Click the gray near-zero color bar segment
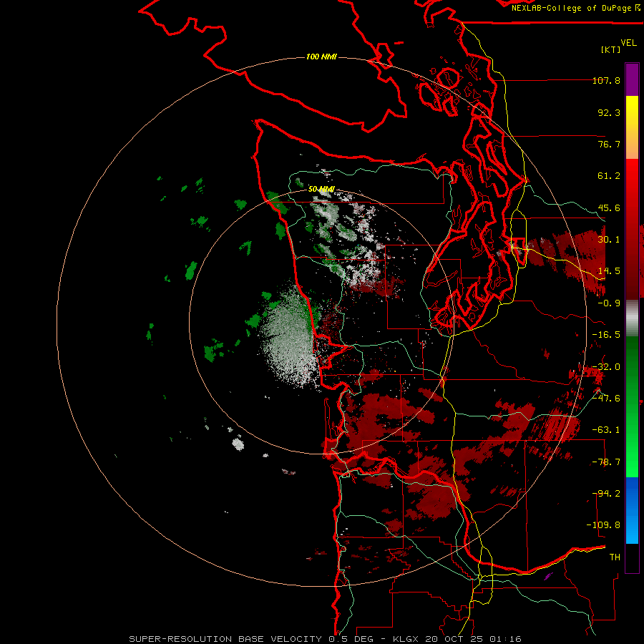The image size is (644, 644). pos(632,318)
